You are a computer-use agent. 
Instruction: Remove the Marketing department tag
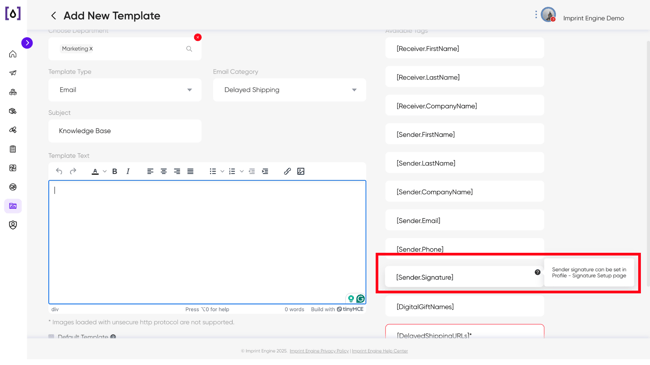coord(91,49)
